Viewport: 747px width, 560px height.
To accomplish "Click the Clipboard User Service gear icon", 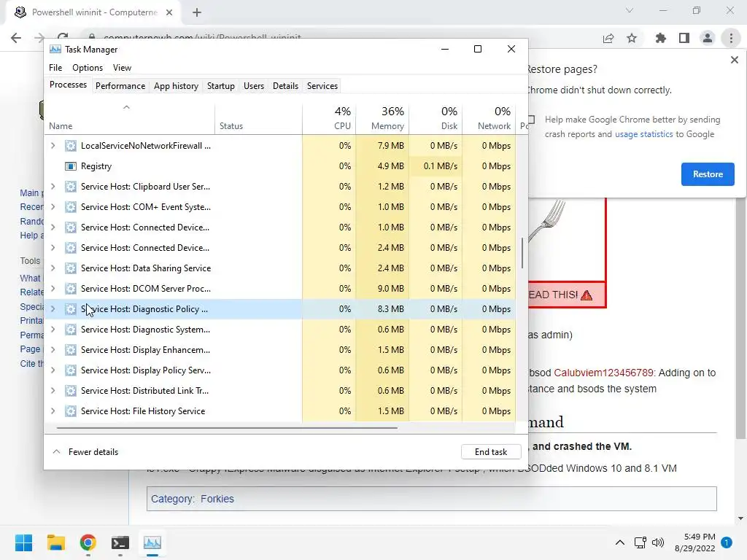I will pyautogui.click(x=71, y=187).
